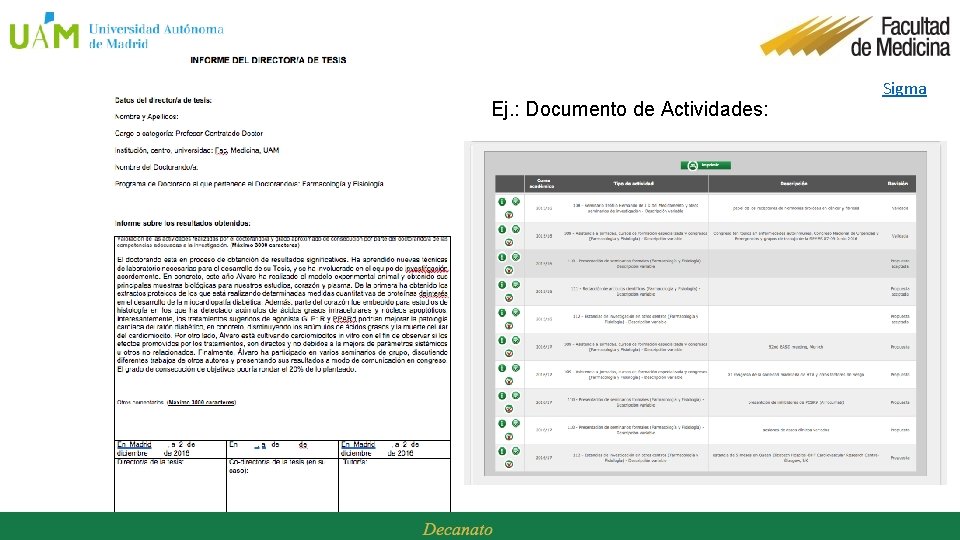Click the 'Tutor/a' signature cell
The height and width of the screenshot is (540, 960).
[x=394, y=485]
